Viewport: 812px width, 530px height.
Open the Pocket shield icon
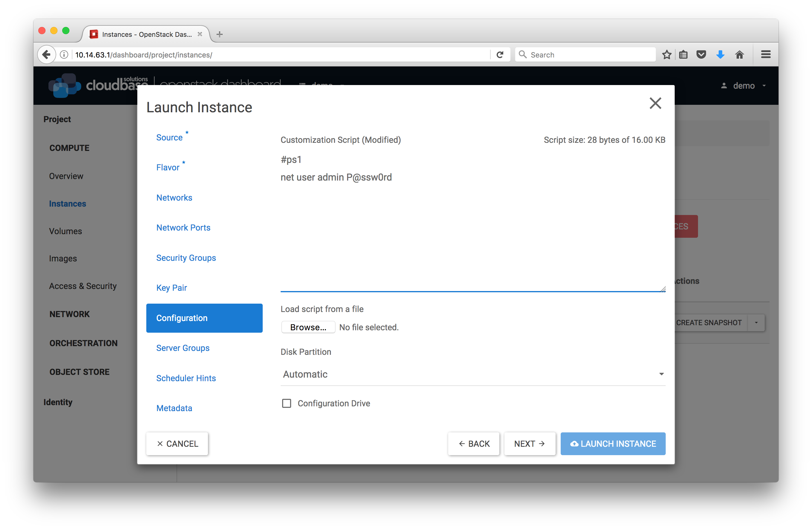pos(701,54)
